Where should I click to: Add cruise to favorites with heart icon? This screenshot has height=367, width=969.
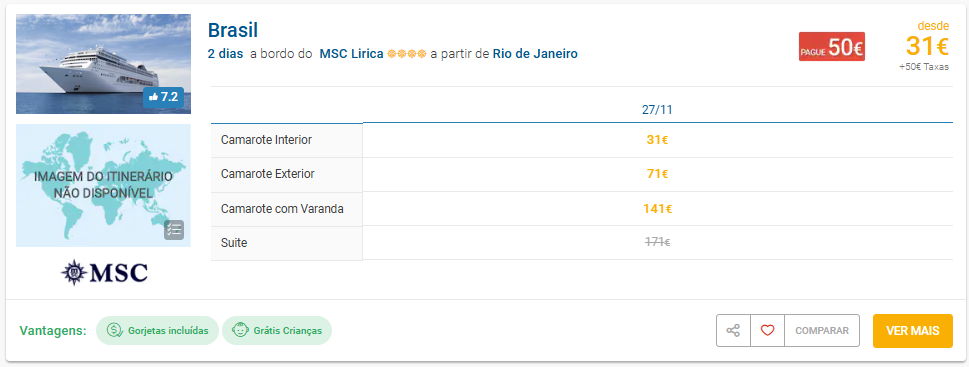tap(767, 331)
